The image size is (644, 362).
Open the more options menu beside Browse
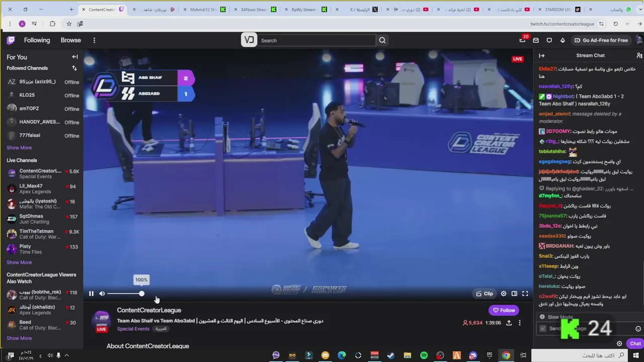pos(94,40)
